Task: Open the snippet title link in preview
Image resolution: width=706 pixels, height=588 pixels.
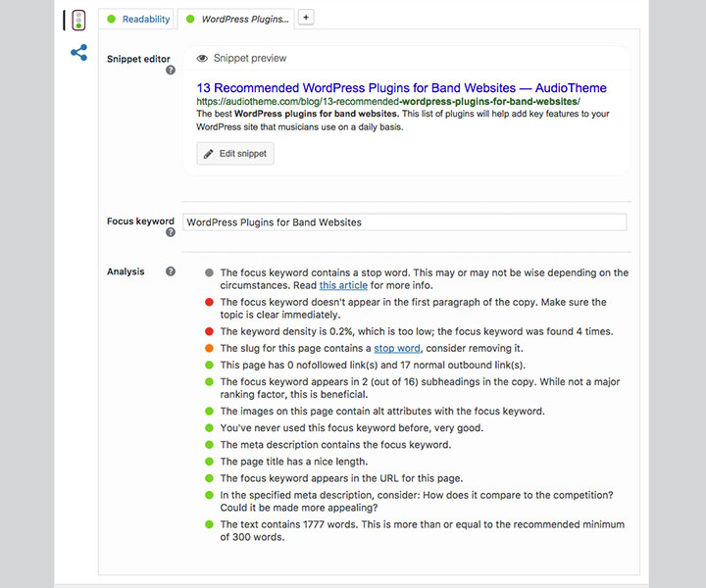Action: [x=401, y=88]
